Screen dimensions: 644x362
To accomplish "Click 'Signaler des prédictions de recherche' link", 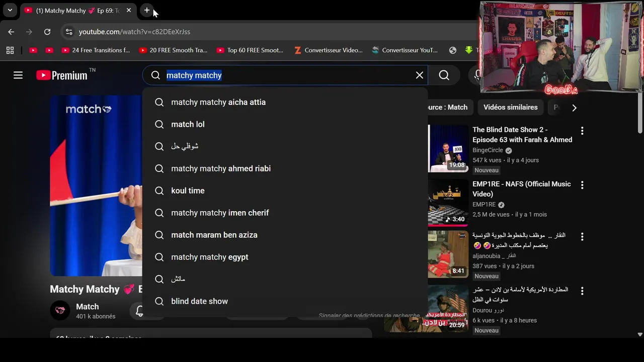I will (x=369, y=316).
